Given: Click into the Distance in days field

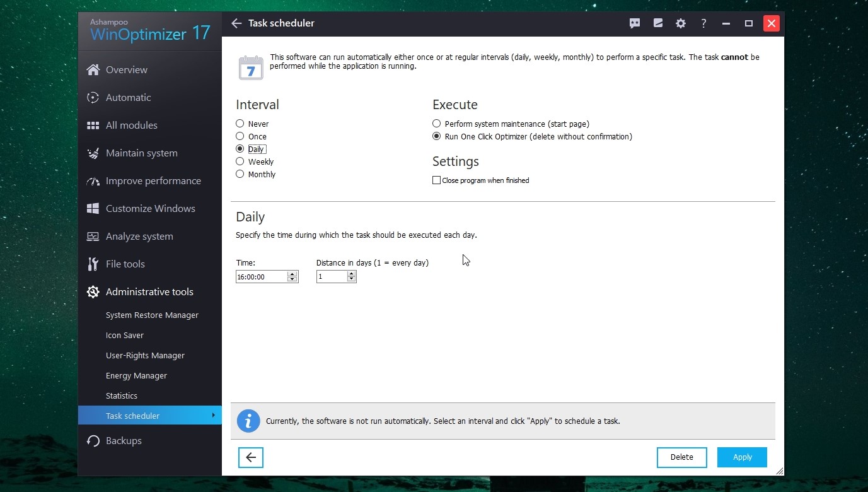Looking at the screenshot, I should point(332,277).
